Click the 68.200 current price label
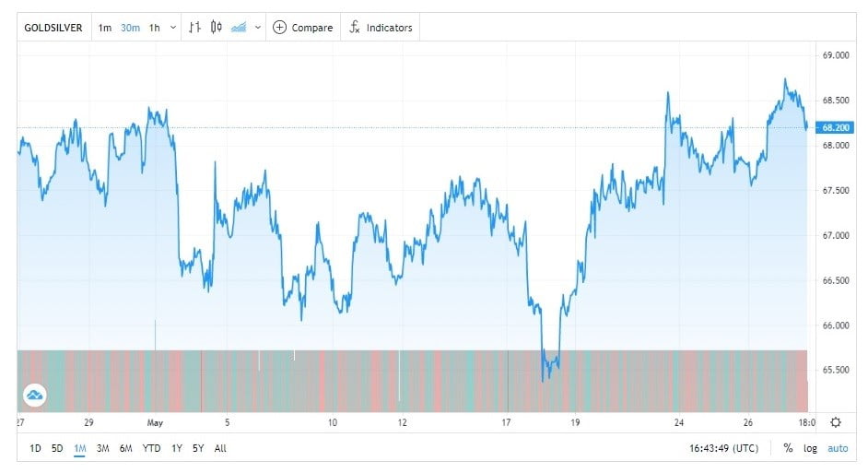Image resolution: width=868 pixels, height=473 pixels. click(837, 127)
